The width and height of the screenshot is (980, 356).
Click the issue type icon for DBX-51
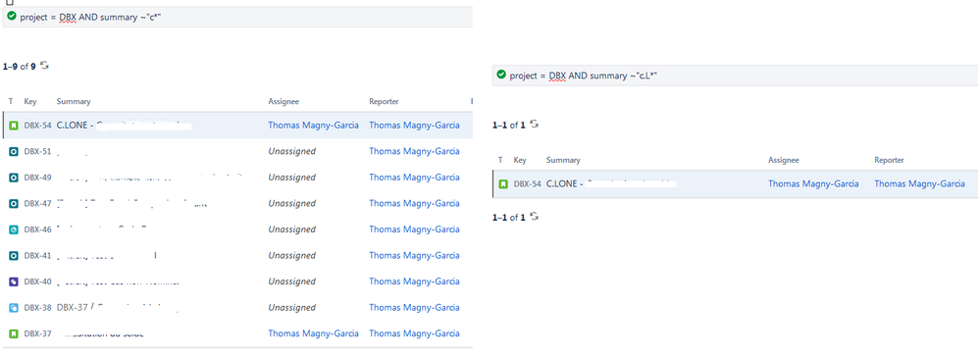coord(13,151)
